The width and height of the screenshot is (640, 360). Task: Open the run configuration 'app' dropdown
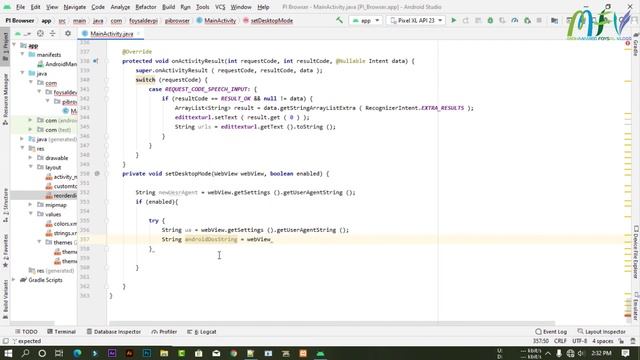(x=366, y=20)
